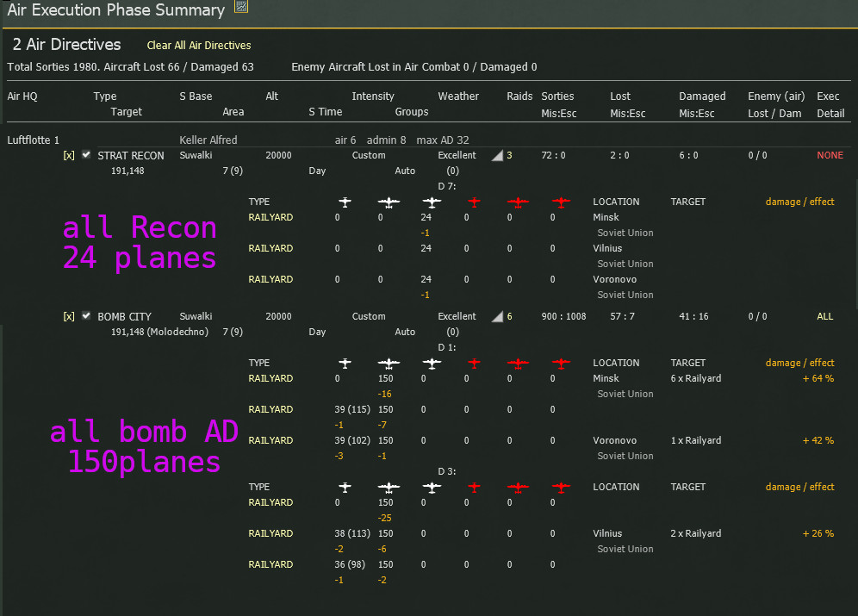The image size is (858, 616).
Task: Click the 900 : 1008 sorties value
Action: pos(563,316)
